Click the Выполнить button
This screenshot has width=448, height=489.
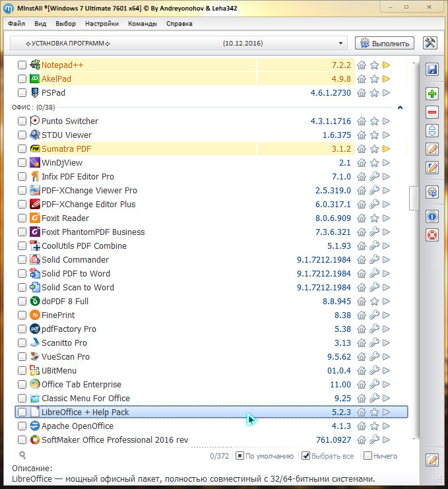coord(385,43)
